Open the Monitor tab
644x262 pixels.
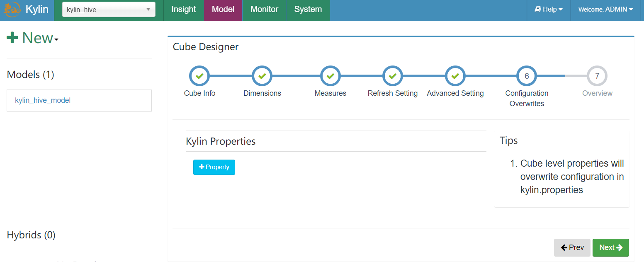pyautogui.click(x=265, y=10)
